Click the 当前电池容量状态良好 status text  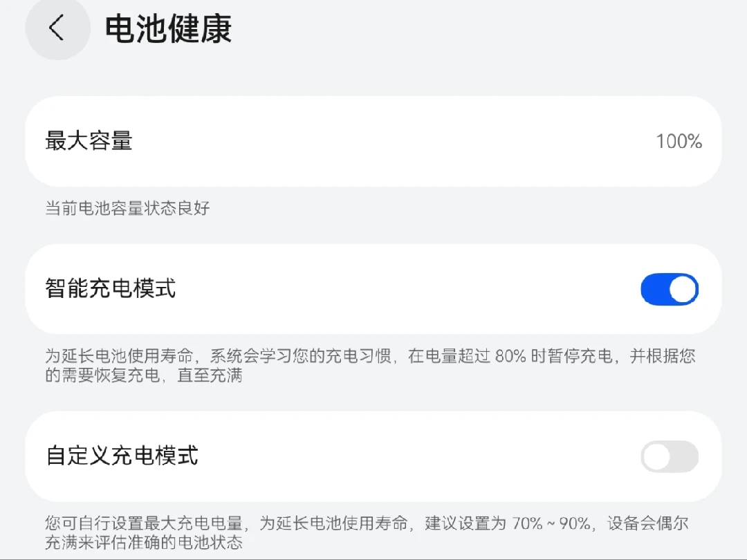click(127, 208)
